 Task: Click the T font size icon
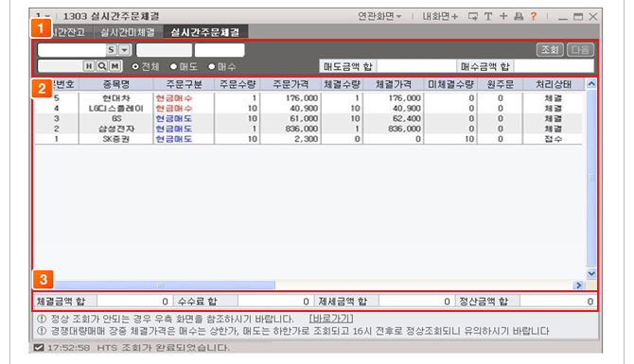(x=488, y=17)
